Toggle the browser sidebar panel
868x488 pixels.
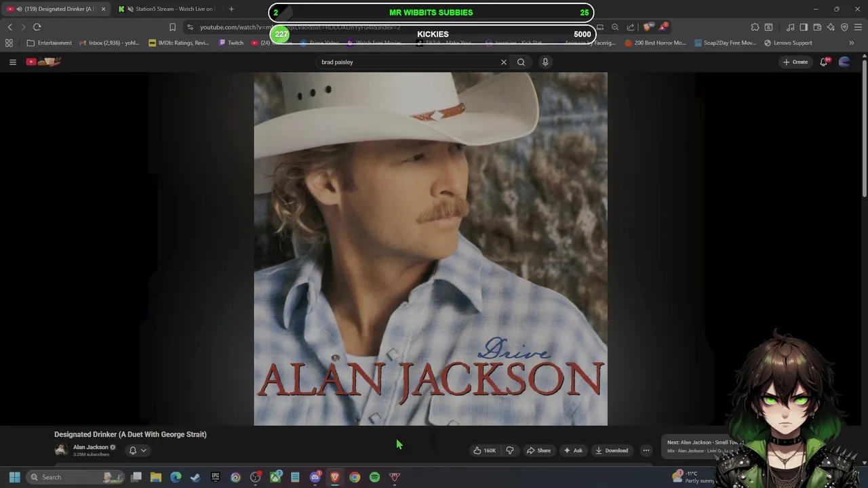(804, 27)
